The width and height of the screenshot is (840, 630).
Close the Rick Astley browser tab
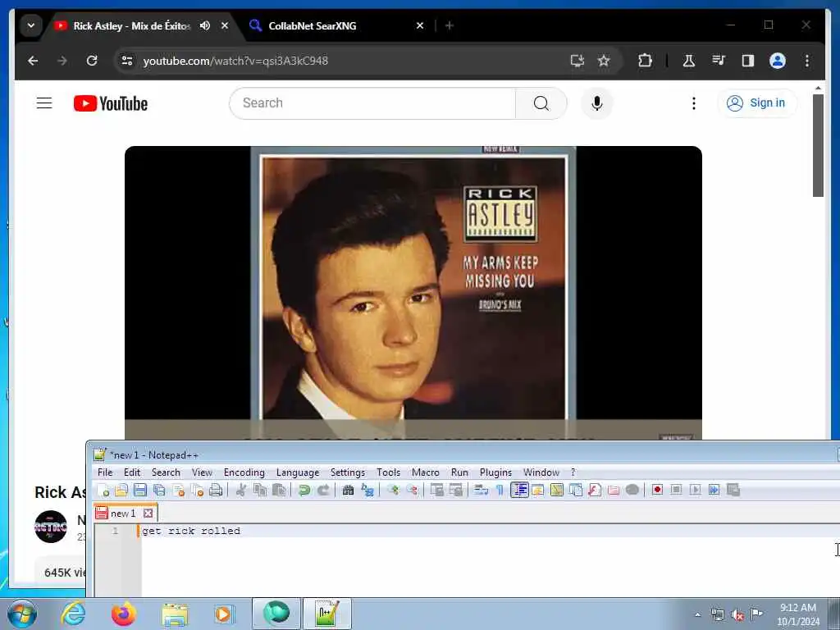225,25
